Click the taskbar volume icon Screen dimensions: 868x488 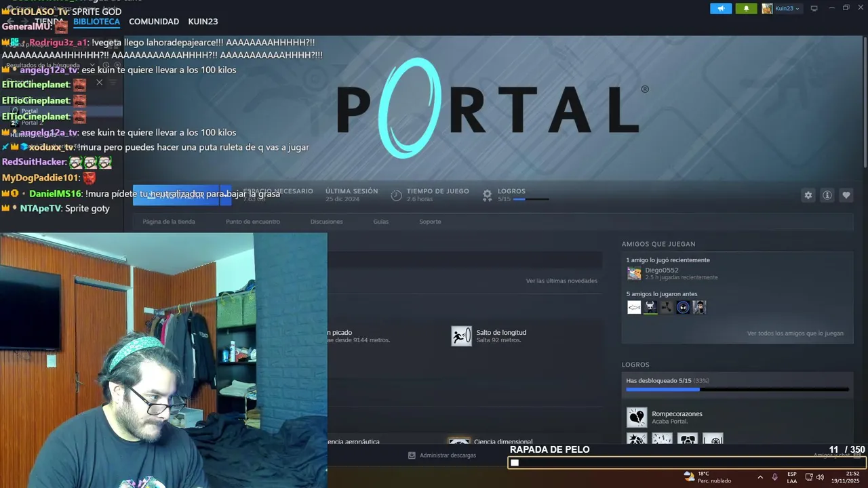[821, 477]
